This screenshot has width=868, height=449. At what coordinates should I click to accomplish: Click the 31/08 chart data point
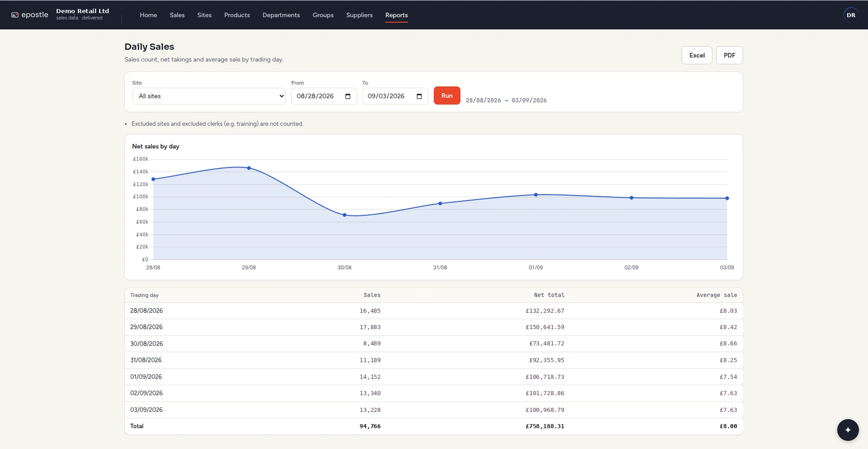click(x=440, y=203)
